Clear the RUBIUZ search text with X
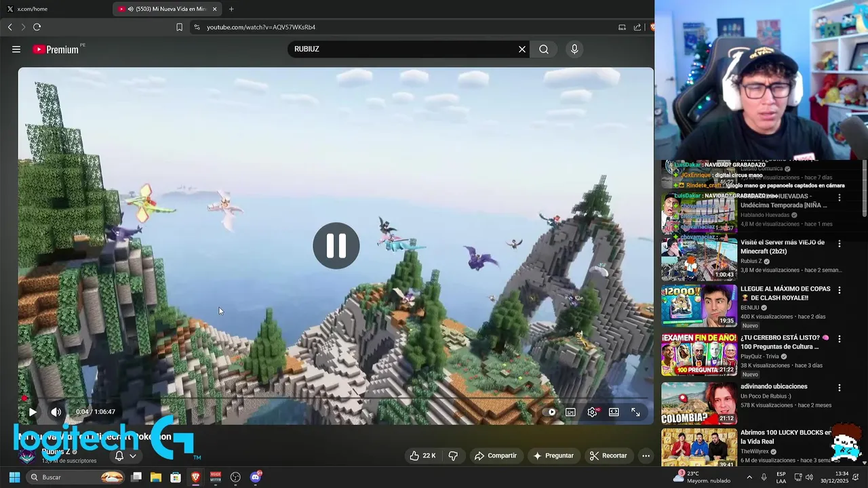The height and width of the screenshot is (488, 868). click(x=522, y=49)
